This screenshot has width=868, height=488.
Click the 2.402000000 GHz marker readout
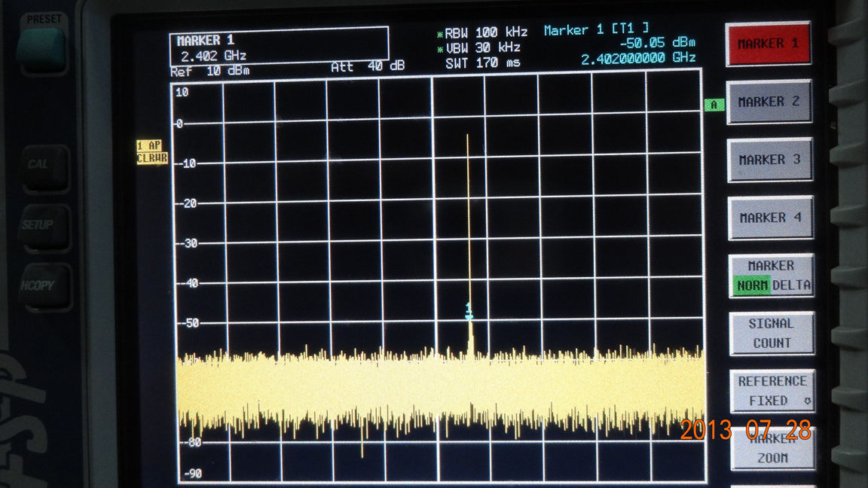[x=638, y=58]
